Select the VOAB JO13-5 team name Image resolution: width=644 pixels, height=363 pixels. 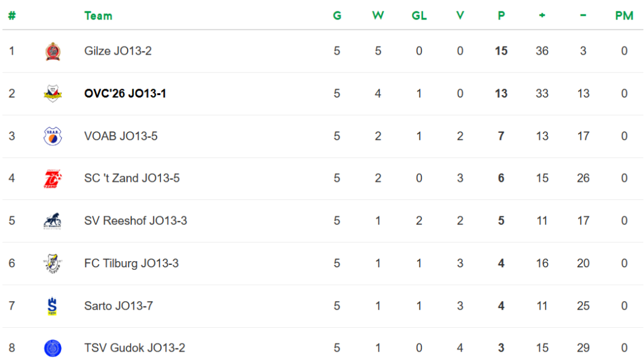coord(121,136)
